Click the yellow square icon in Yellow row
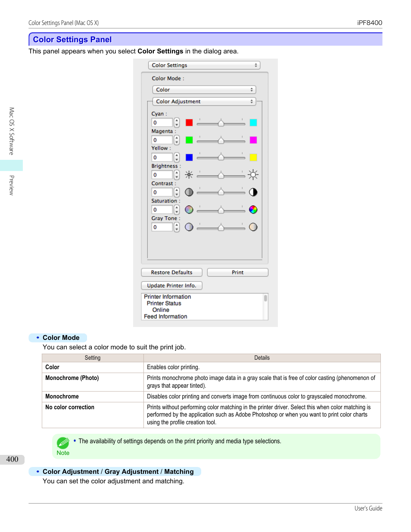Screen dimensions: 411x532 [x=253, y=158]
